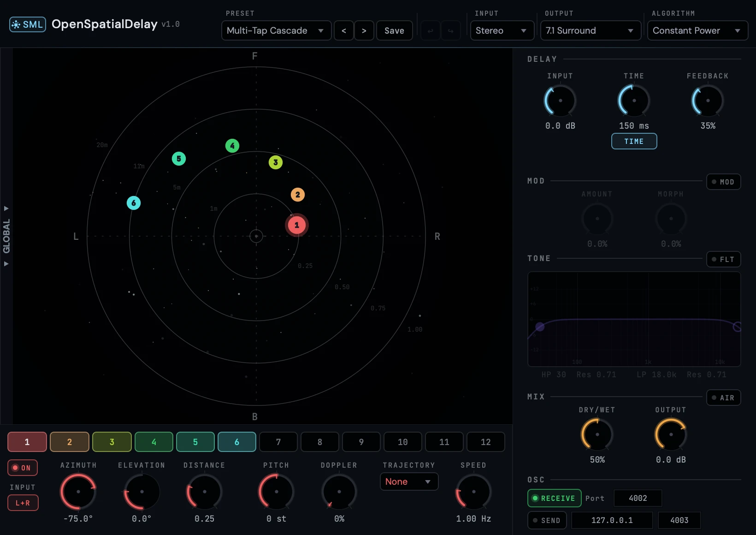
Task: Click the AZIMUTH knob
Action: click(x=78, y=492)
